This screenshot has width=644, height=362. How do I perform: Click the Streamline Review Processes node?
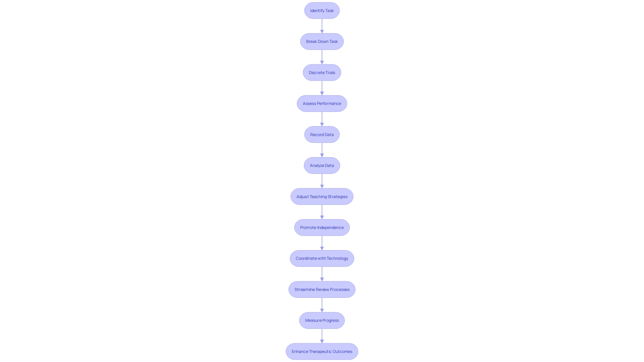(322, 289)
